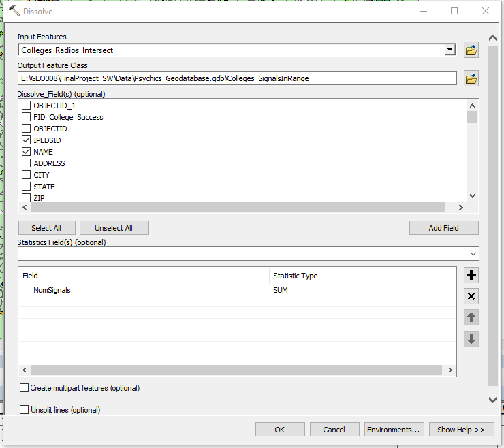Screen dimensions: 504x448
Task: Check the FID_College_Success dissolve field
Action: 26,117
